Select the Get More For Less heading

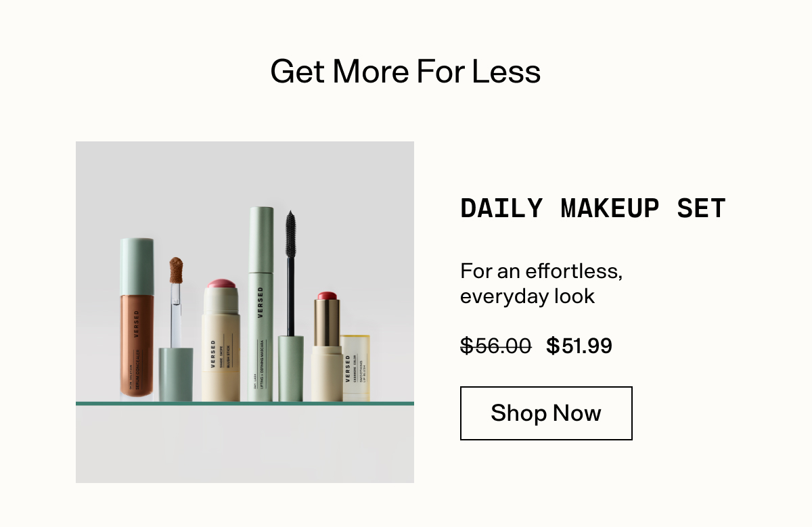405,72
